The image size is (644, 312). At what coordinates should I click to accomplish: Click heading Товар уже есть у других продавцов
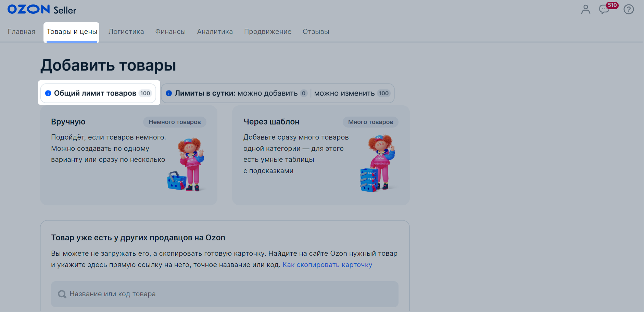pos(138,238)
